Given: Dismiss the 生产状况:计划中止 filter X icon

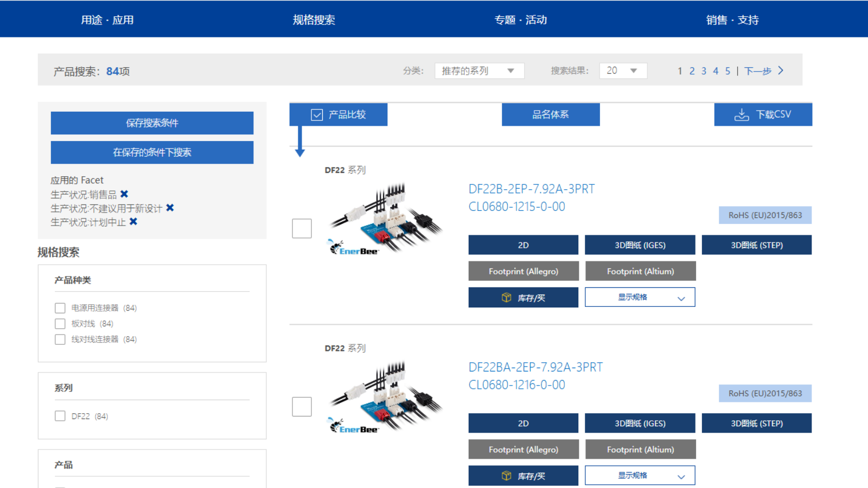Looking at the screenshot, I should tap(133, 221).
